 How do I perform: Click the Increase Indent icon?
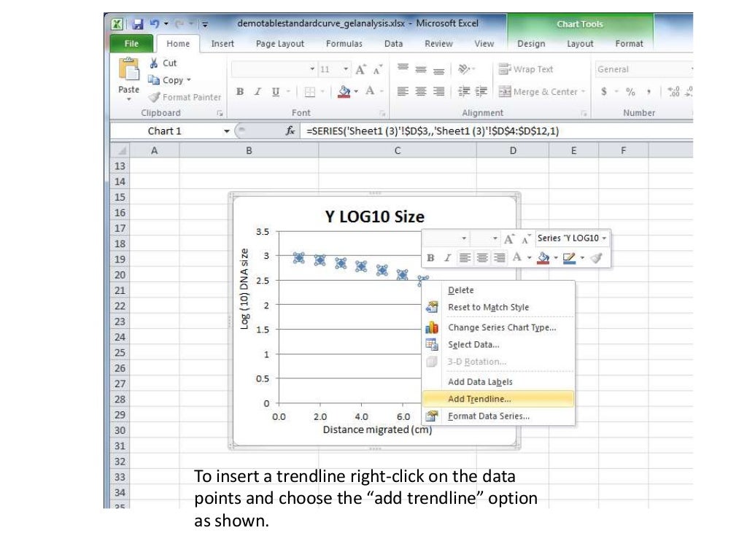click(x=481, y=91)
